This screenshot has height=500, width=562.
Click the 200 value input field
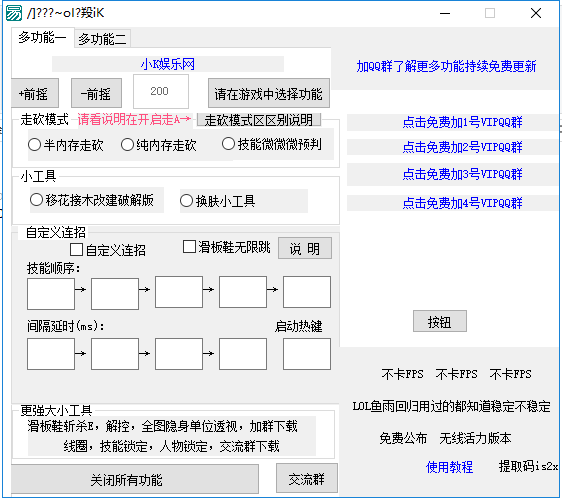[161, 91]
